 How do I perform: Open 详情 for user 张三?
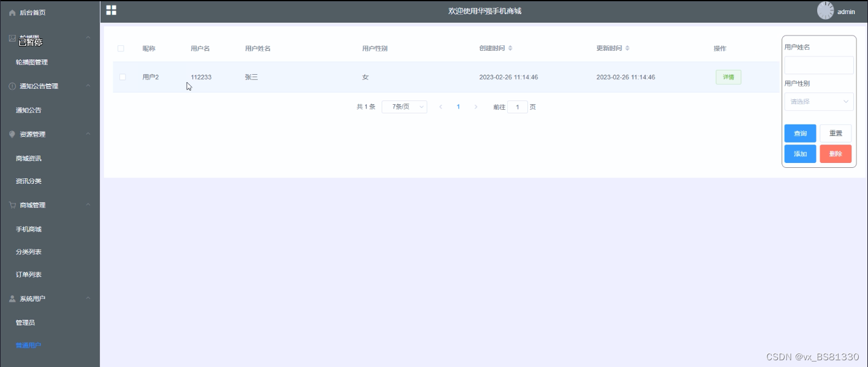coord(728,77)
